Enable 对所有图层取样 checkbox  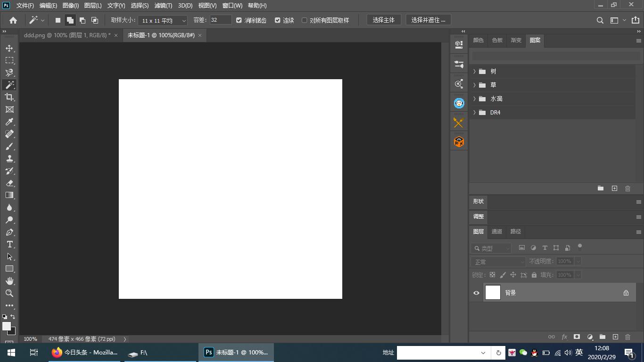(x=305, y=20)
